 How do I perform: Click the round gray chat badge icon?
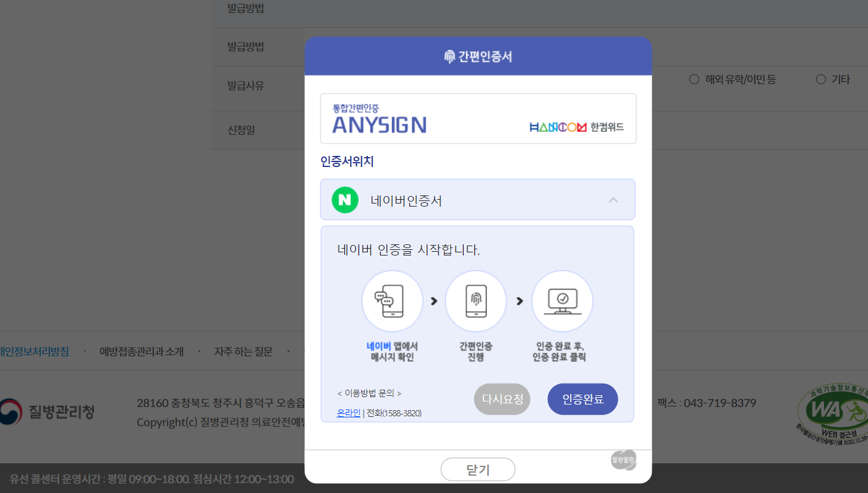point(624,460)
